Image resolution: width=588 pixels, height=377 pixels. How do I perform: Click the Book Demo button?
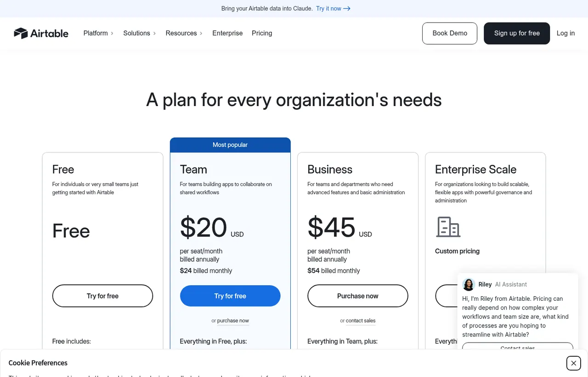[x=450, y=33]
